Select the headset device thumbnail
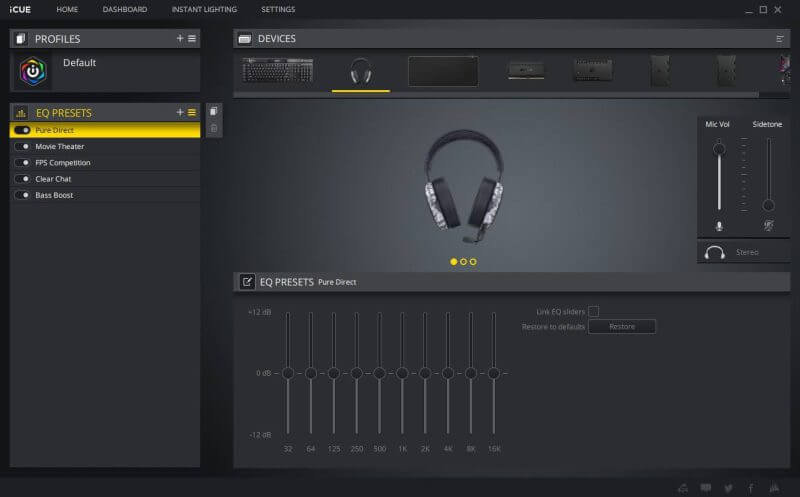Screen dimensions: 800x497 361,71
